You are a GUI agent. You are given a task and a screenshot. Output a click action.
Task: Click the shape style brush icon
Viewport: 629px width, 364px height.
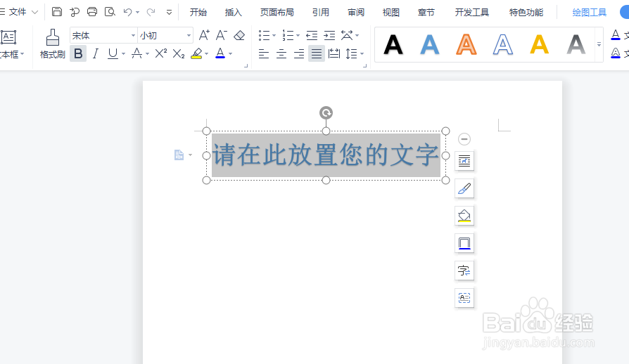[464, 188]
